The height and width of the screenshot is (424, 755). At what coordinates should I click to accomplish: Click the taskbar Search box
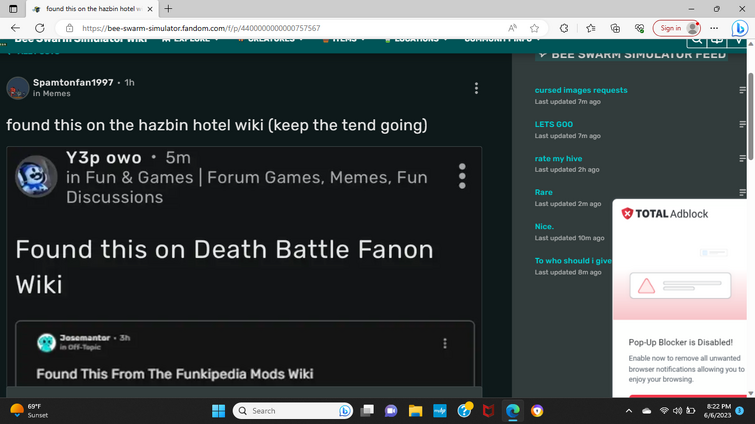click(293, 411)
